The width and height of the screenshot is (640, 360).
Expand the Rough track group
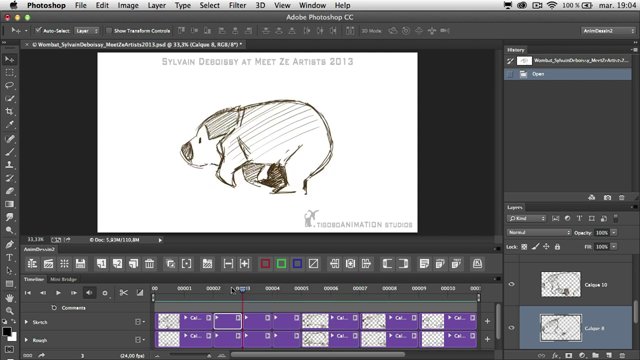(x=27, y=340)
